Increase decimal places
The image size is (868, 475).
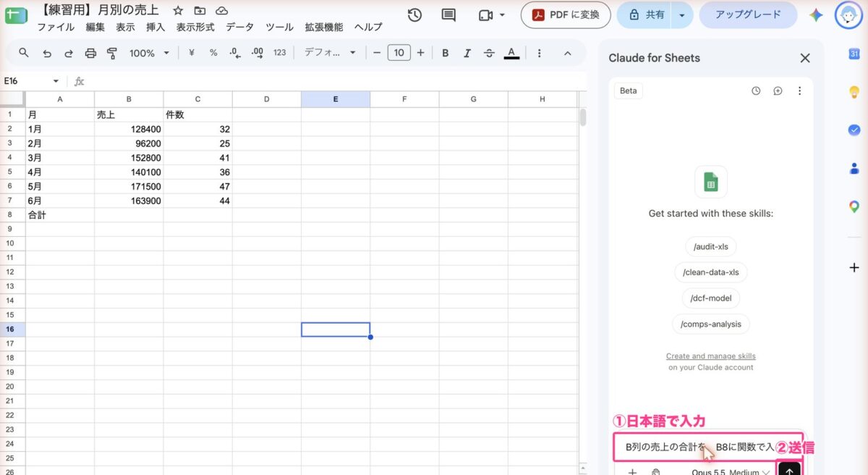pos(257,53)
